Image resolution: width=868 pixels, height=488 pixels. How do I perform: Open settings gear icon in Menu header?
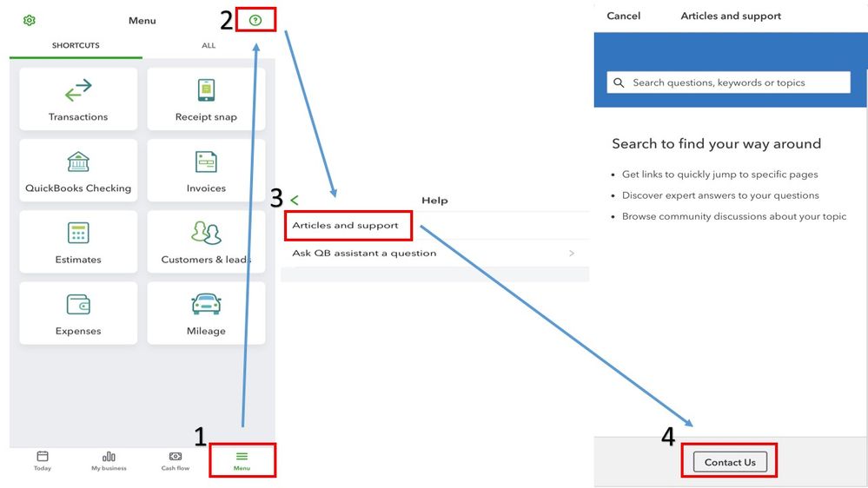[x=30, y=21]
